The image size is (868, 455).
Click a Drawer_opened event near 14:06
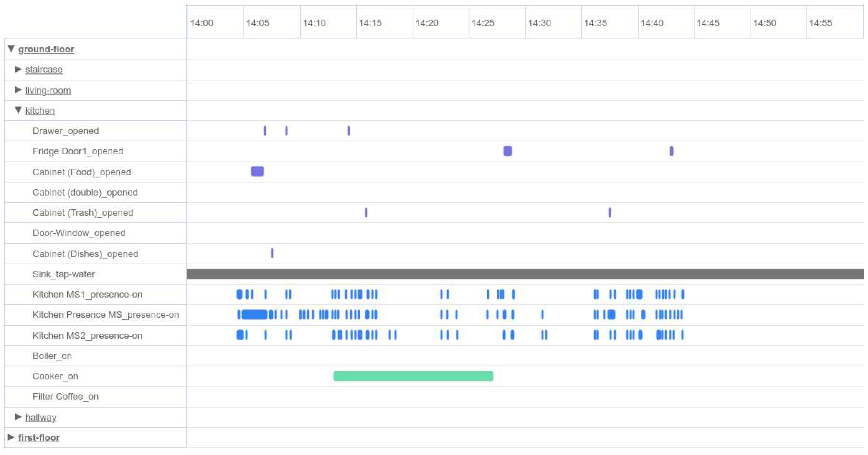tap(265, 131)
